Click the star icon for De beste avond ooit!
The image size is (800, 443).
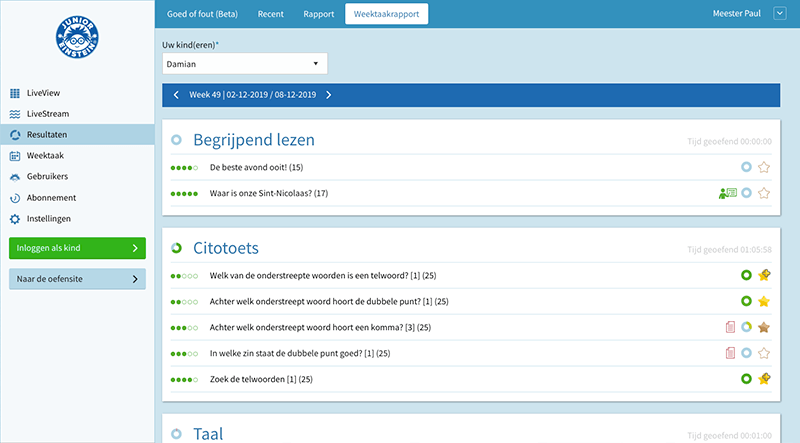pyautogui.click(x=764, y=167)
